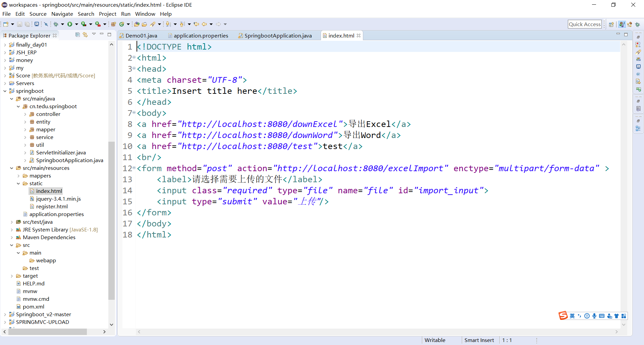The image size is (644, 345).
Task: Maximize the Package Explorer view
Action: point(109,34)
